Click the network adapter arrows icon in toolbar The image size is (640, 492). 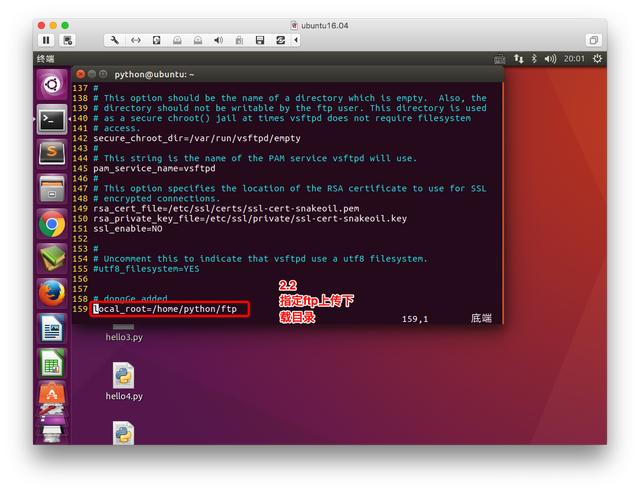pyautogui.click(x=136, y=40)
